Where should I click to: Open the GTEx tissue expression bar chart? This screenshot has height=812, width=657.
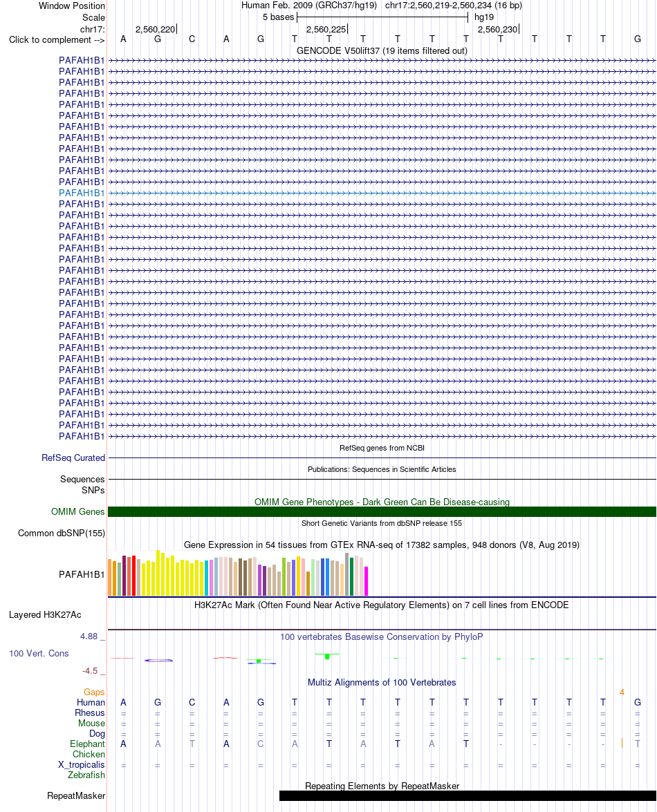click(x=238, y=574)
